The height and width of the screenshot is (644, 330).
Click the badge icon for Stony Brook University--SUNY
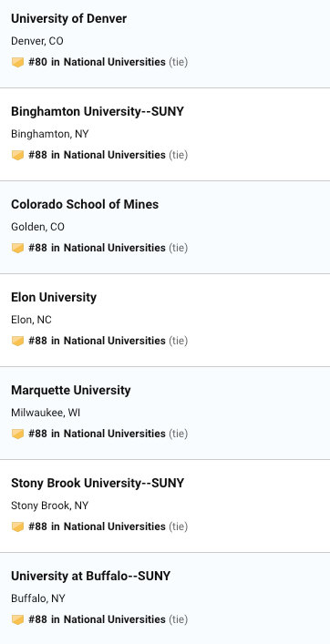coord(17,526)
